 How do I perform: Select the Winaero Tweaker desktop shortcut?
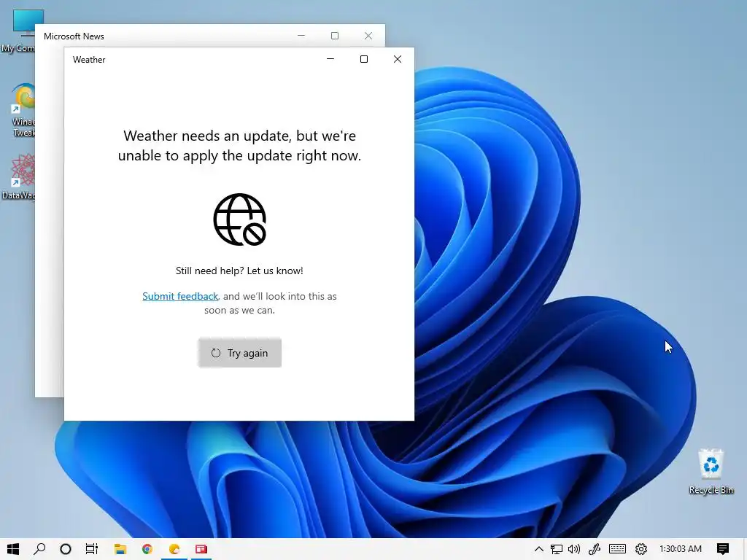coord(23,111)
